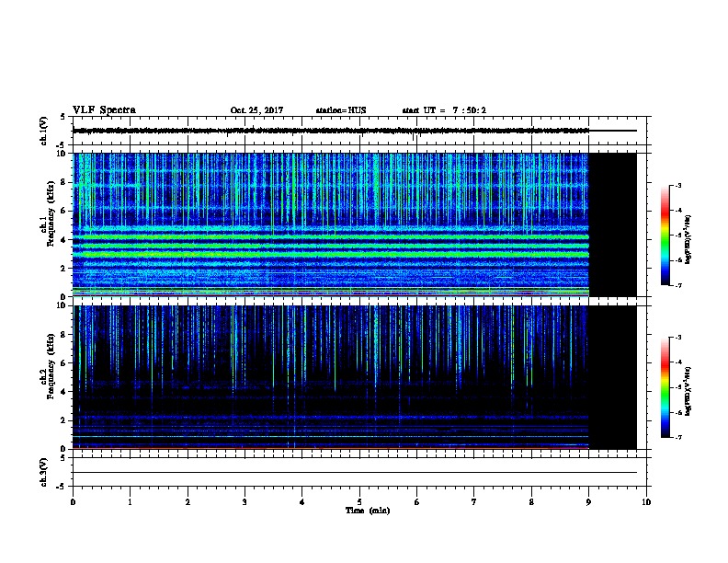Click the ch.1 spectrogram color scale bar

pyautogui.click(x=665, y=236)
